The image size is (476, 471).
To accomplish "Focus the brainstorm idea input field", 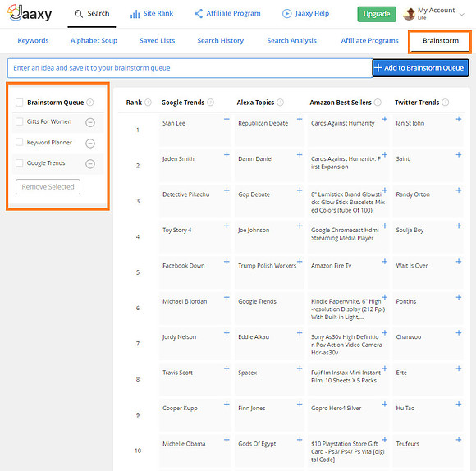I will [x=190, y=68].
